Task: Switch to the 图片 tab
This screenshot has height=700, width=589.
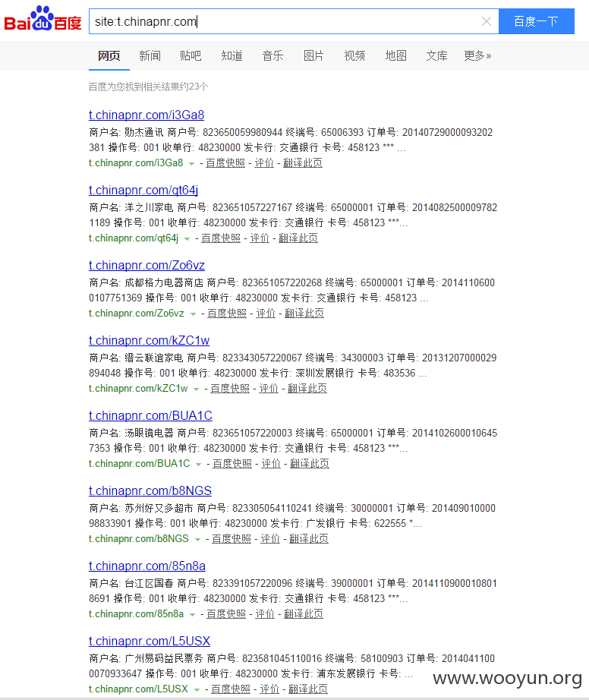Action: pyautogui.click(x=313, y=56)
